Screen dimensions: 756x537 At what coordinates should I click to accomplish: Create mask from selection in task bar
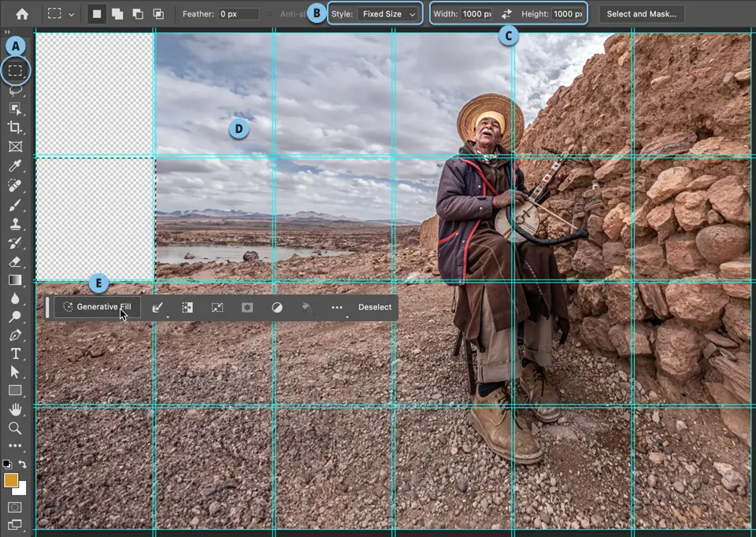[x=247, y=307]
